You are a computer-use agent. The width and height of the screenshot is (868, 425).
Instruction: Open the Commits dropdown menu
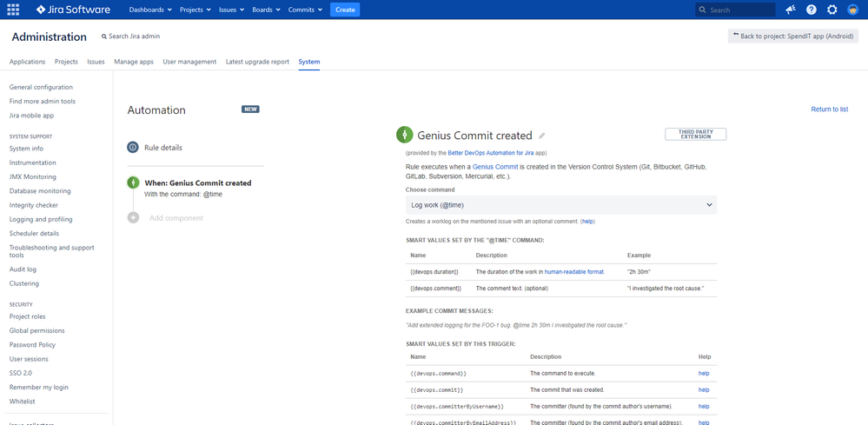tap(305, 10)
